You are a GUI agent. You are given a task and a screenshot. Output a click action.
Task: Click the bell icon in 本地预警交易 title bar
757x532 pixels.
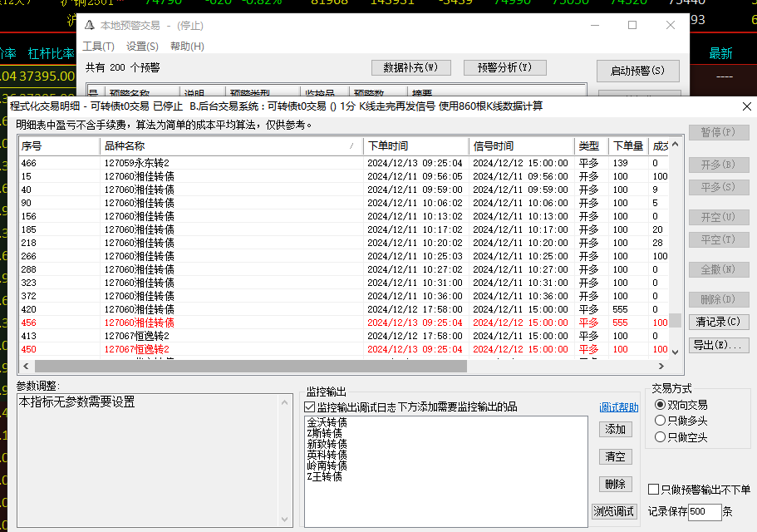coord(89,25)
